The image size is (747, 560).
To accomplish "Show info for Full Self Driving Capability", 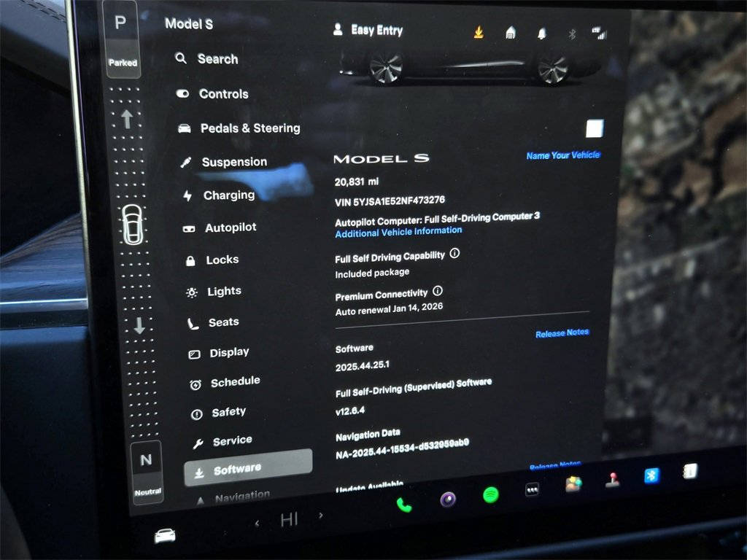I will click(454, 254).
